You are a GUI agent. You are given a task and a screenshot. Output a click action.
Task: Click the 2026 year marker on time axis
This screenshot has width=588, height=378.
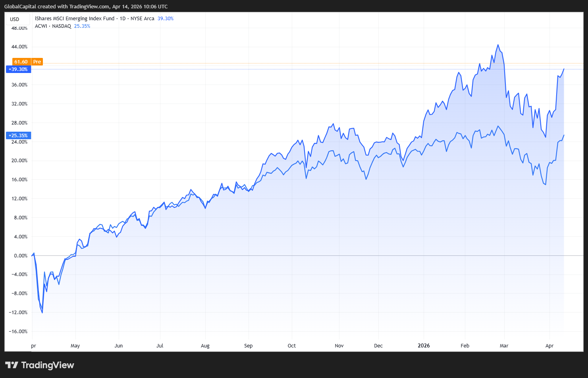click(x=424, y=346)
